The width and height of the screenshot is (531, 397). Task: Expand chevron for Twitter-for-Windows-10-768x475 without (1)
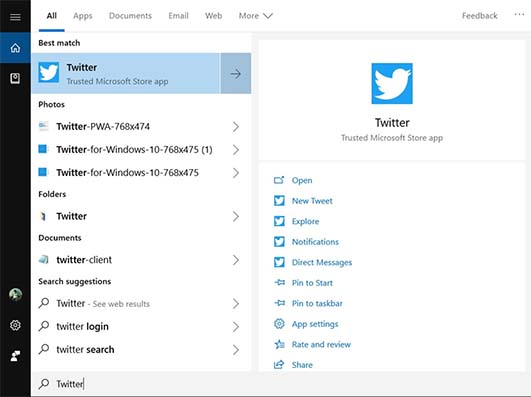click(236, 173)
